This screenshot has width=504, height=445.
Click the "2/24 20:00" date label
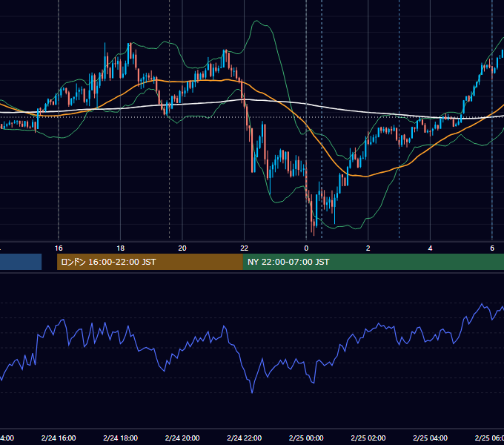tap(182, 438)
